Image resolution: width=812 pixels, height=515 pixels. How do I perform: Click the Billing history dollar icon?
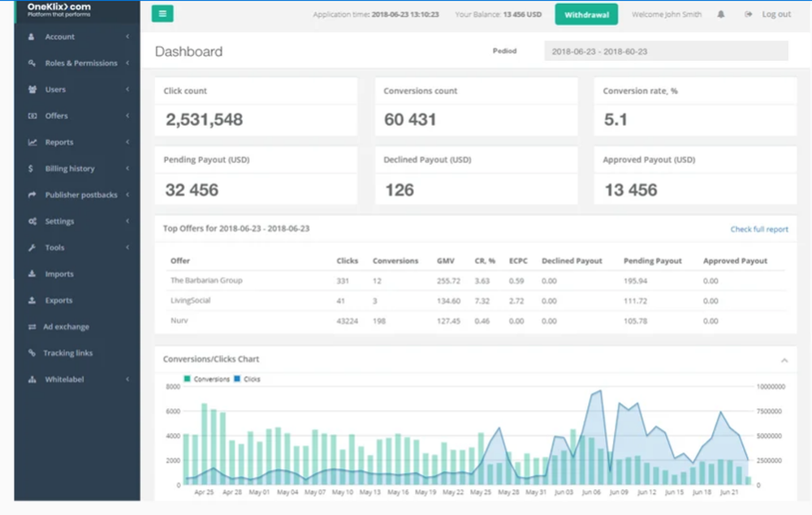tap(31, 168)
